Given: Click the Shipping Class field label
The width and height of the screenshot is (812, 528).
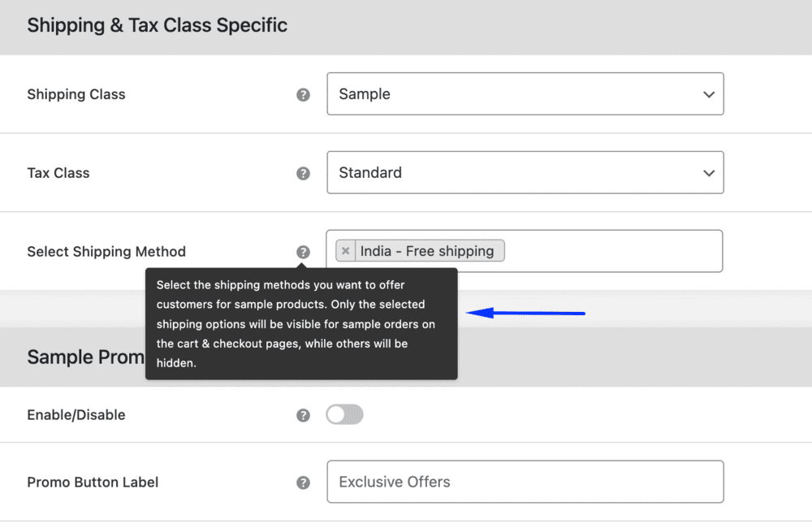Looking at the screenshot, I should 76,94.
